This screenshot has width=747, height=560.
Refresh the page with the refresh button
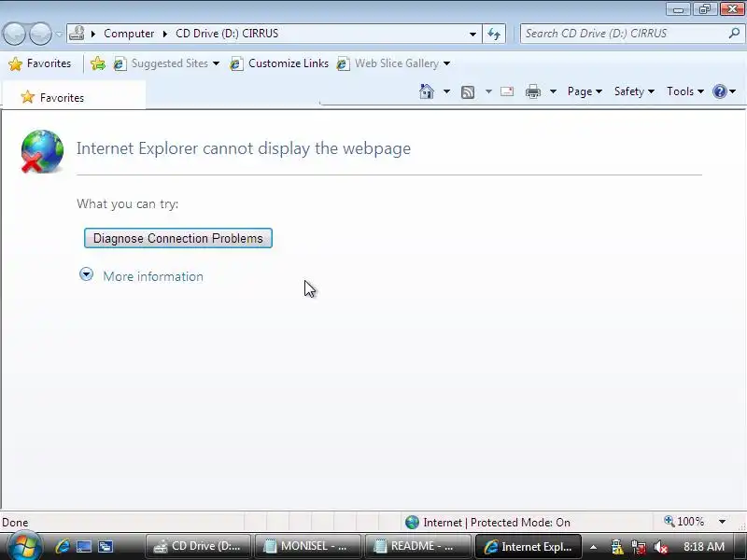tap(494, 34)
